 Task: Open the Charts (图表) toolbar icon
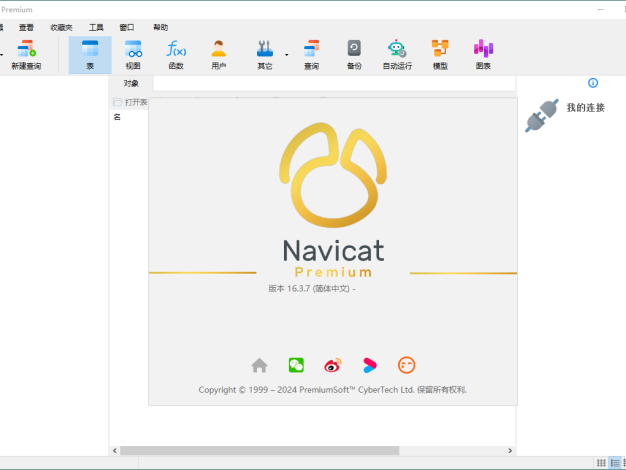(483, 55)
